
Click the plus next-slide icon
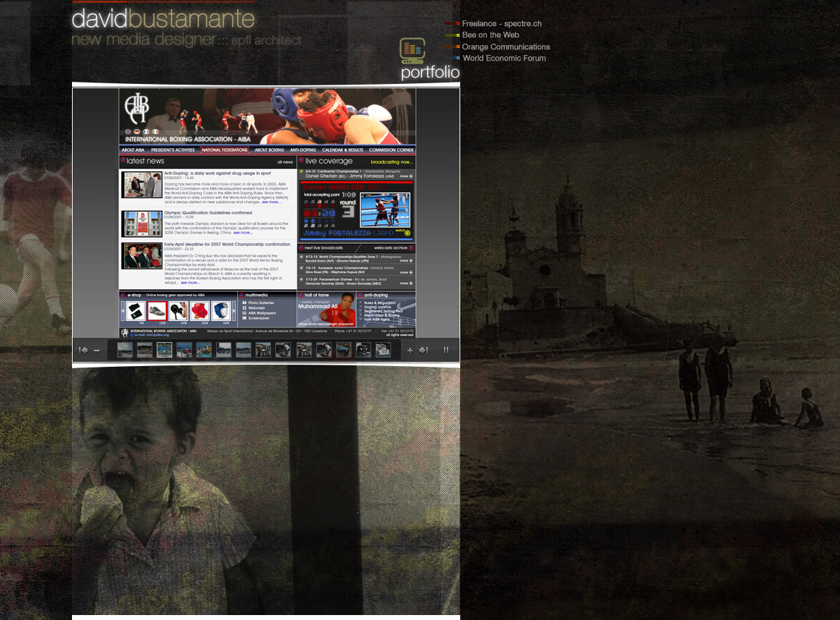pyautogui.click(x=410, y=350)
